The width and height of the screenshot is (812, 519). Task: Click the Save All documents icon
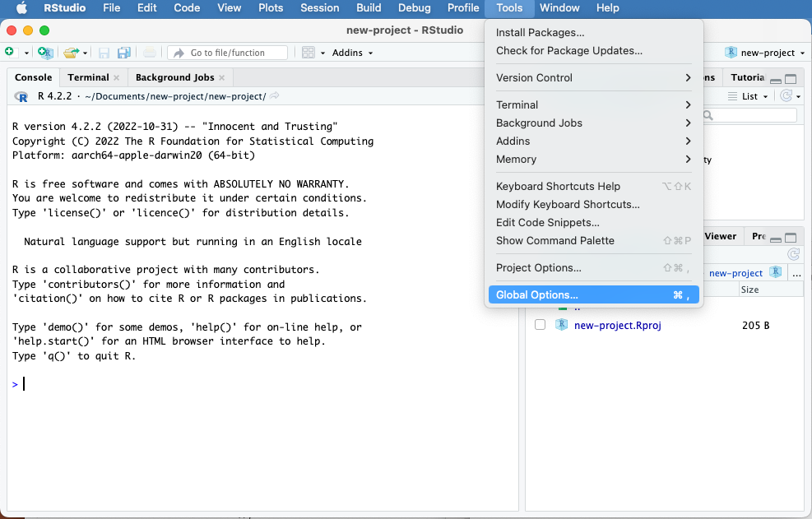pyautogui.click(x=123, y=53)
